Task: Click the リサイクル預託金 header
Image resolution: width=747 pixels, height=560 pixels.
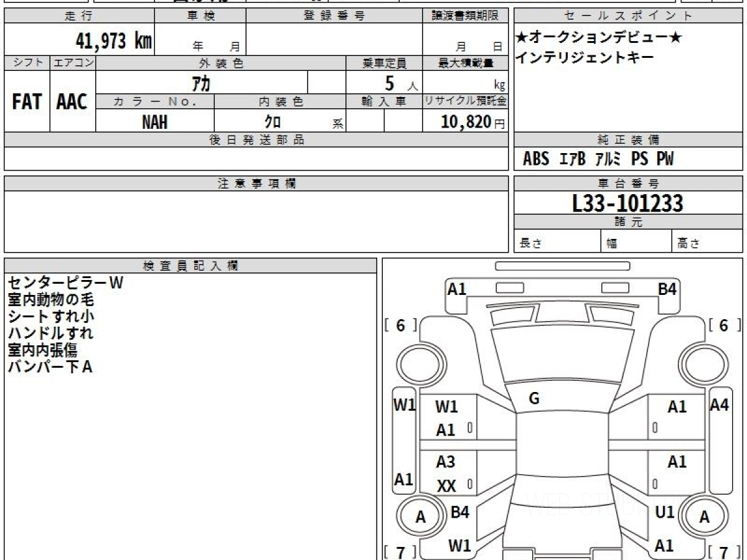Action: [466, 101]
